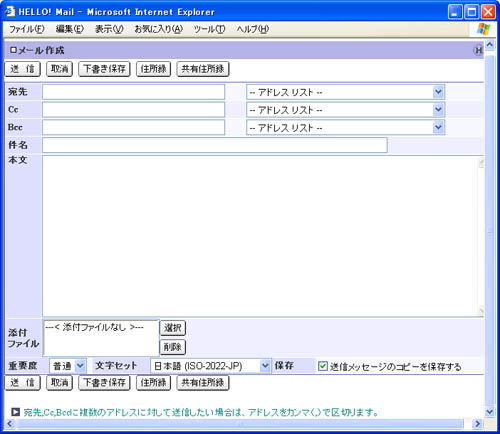The width and height of the screenshot is (500, 434).
Task: Open the お気に入り(A) menu
Action: click(x=158, y=29)
